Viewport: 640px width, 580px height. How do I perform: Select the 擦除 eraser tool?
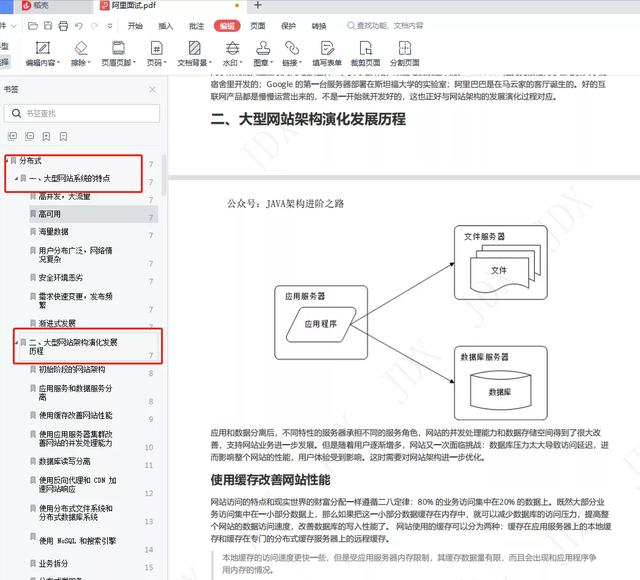pyautogui.click(x=81, y=53)
